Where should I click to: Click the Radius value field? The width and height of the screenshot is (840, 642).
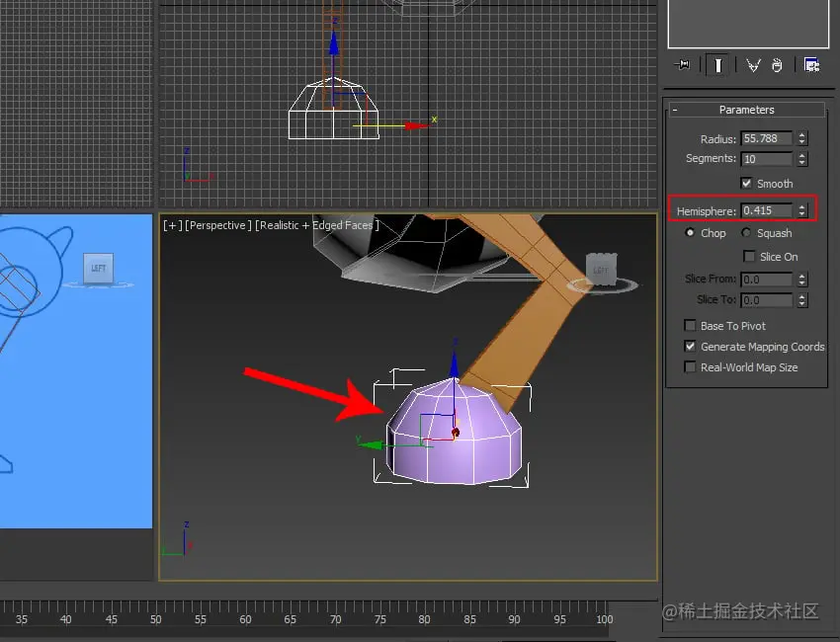tap(767, 138)
